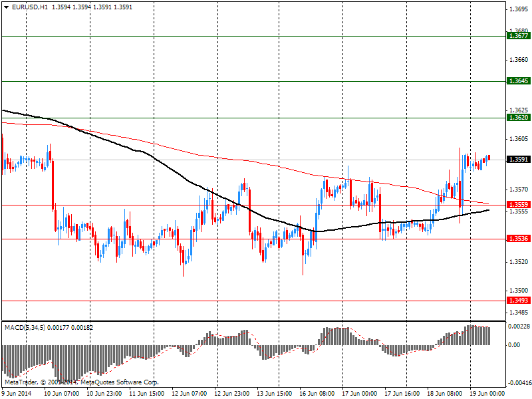The image size is (532, 399).
Task: Select the MACD(5,34,5) indicator label
Action: (x=25, y=328)
